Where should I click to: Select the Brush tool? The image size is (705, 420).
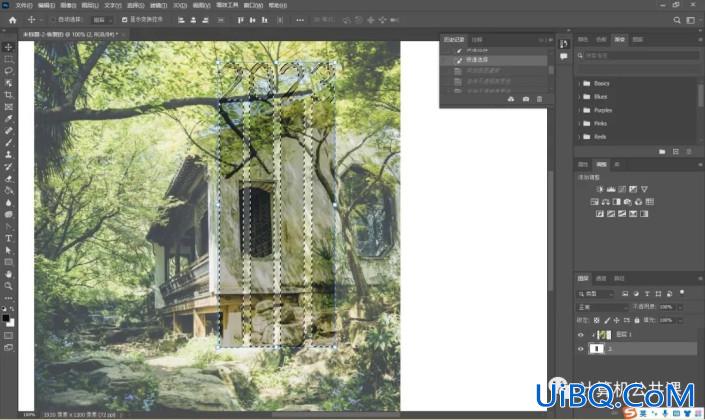click(x=8, y=143)
